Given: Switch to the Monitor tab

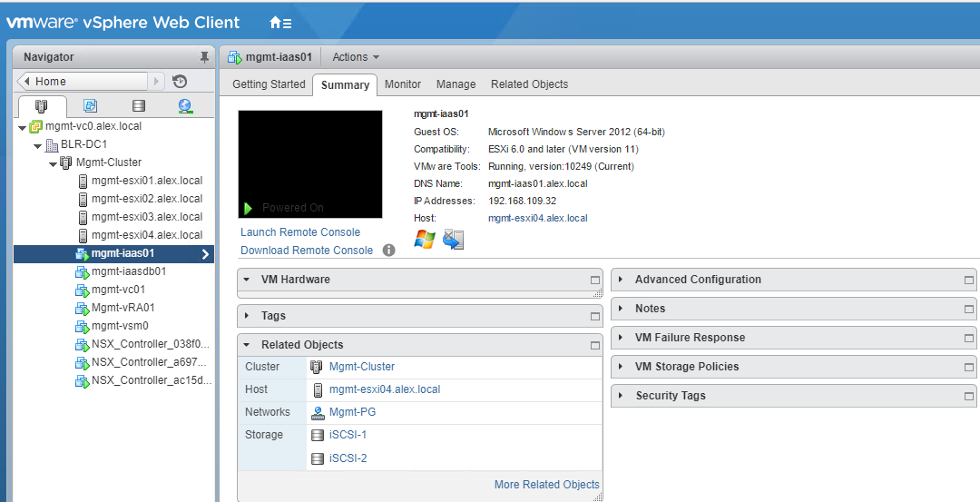Looking at the screenshot, I should [403, 84].
